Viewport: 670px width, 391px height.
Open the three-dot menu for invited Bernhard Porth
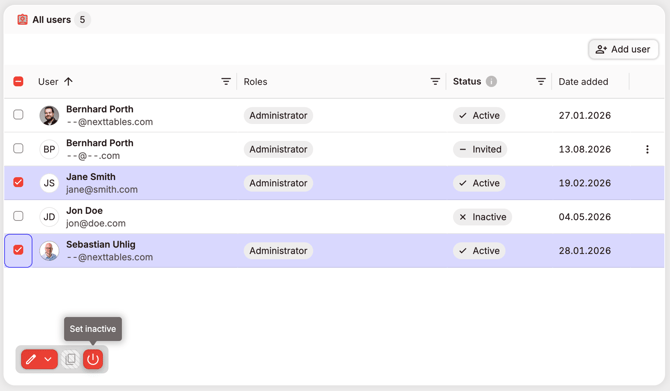(x=647, y=149)
